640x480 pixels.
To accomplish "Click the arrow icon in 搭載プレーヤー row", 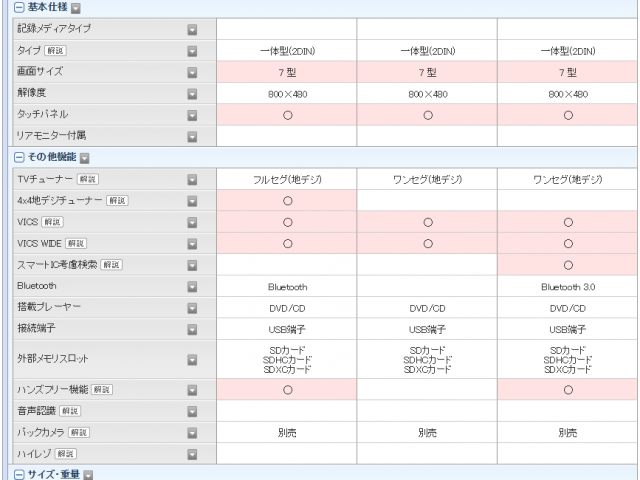I will (x=192, y=307).
